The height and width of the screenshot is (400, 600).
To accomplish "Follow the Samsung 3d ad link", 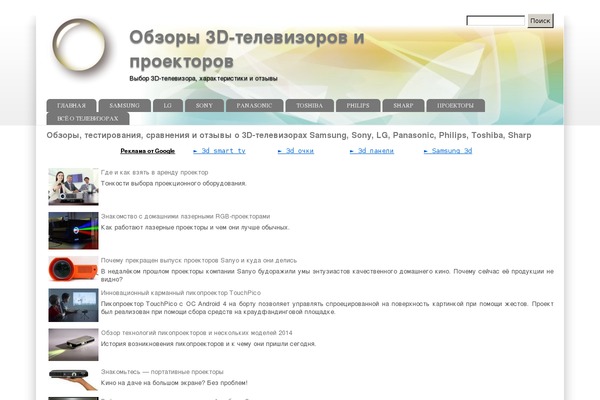I will pyautogui.click(x=448, y=151).
